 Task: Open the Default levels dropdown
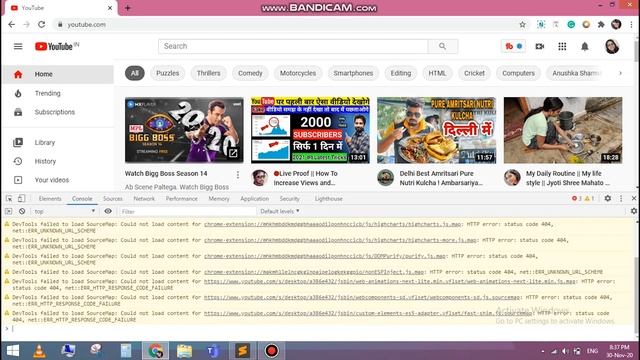click(x=280, y=211)
